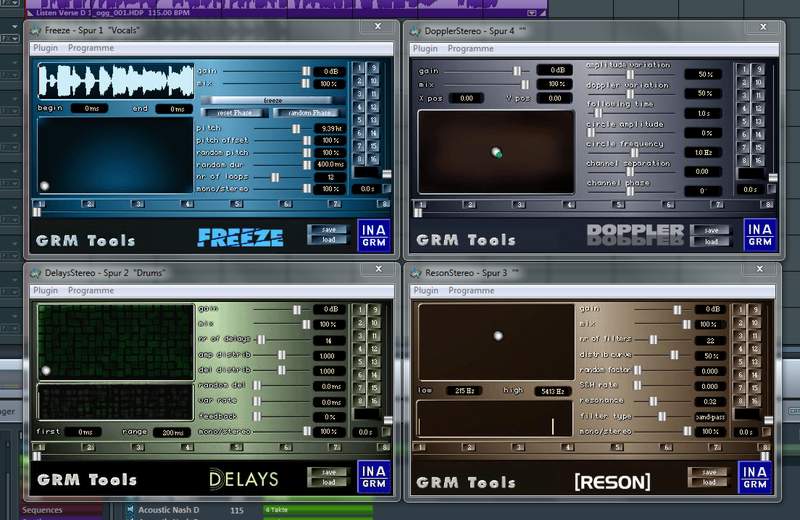This screenshot has width=800, height=520.
Task: Click load button in Reson plugin
Action: [x=709, y=482]
